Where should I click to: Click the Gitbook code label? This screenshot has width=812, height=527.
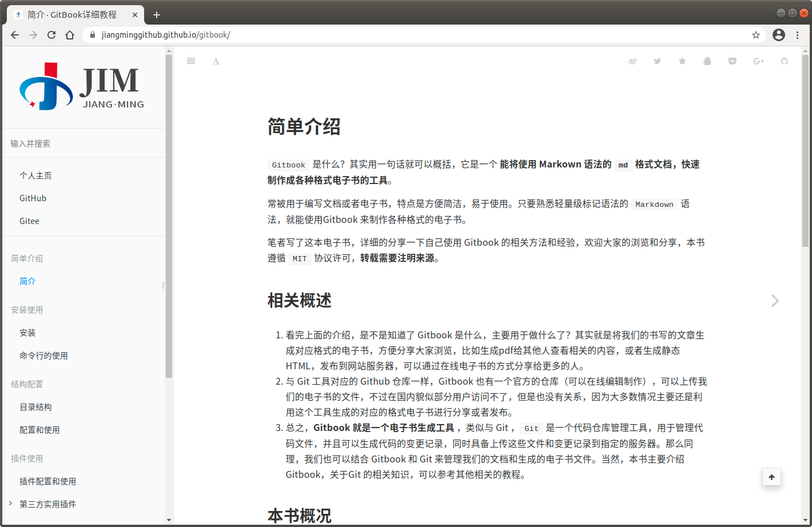(x=288, y=165)
